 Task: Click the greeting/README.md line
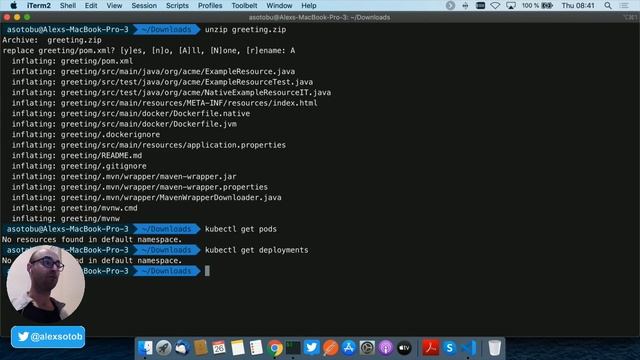[77, 156]
